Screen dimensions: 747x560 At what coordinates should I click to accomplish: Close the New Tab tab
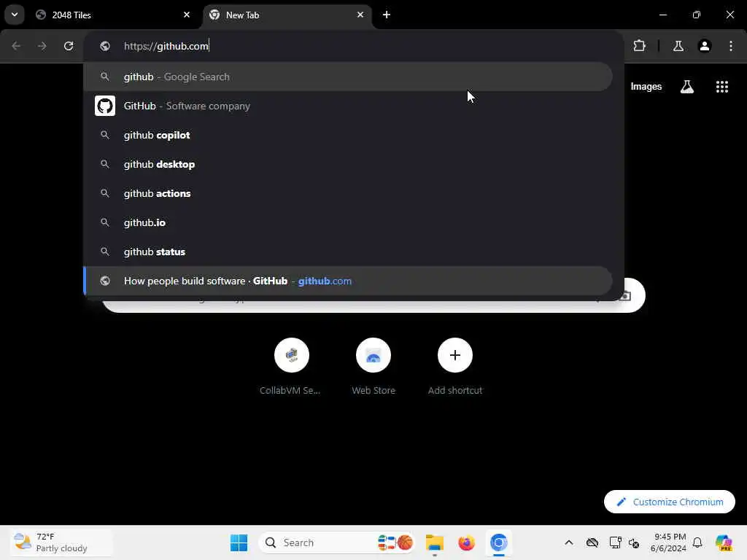coord(360,15)
